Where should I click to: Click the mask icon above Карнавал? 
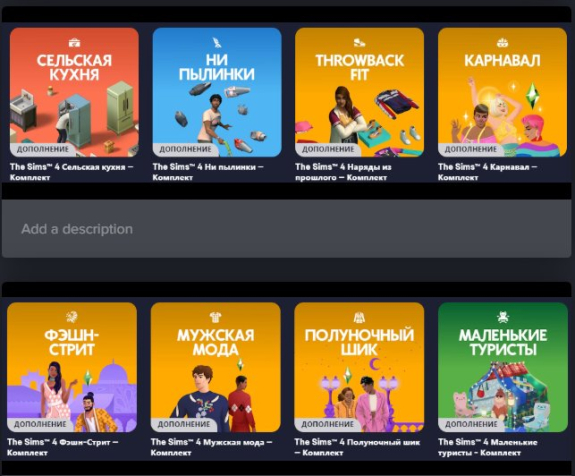502,43
